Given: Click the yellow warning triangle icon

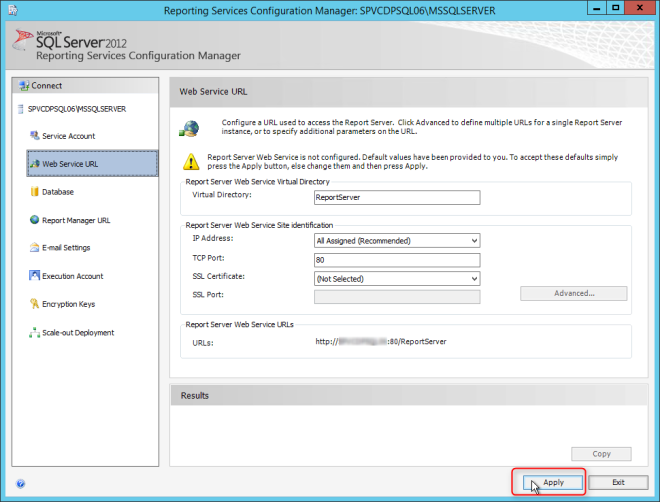Looking at the screenshot, I should click(191, 162).
